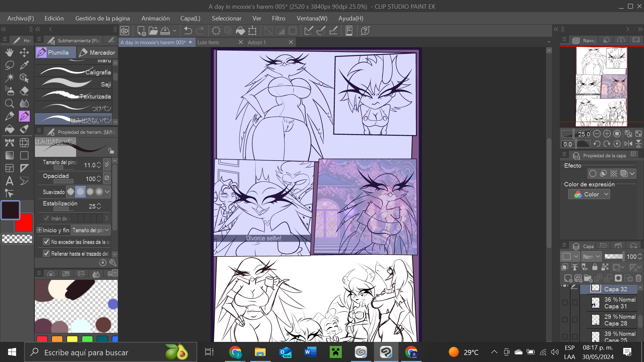Open the Archivo(F) menu

[21, 18]
